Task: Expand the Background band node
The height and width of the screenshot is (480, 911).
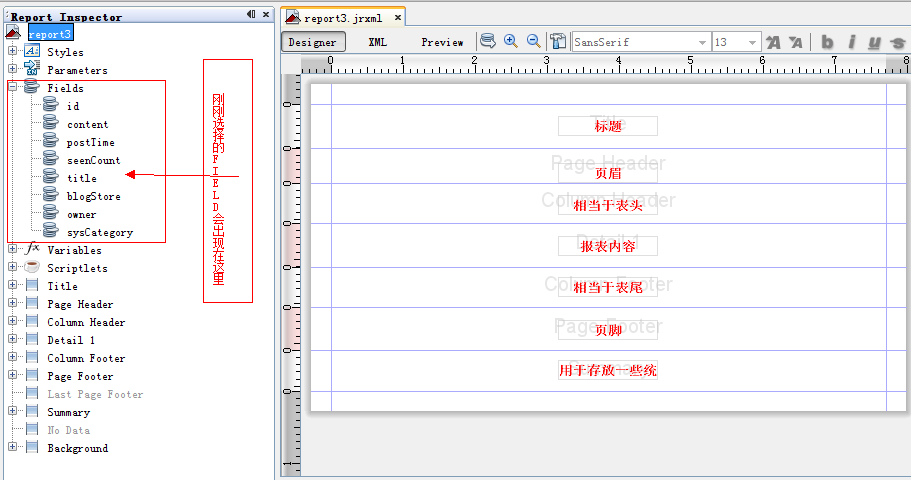Action: coord(12,447)
